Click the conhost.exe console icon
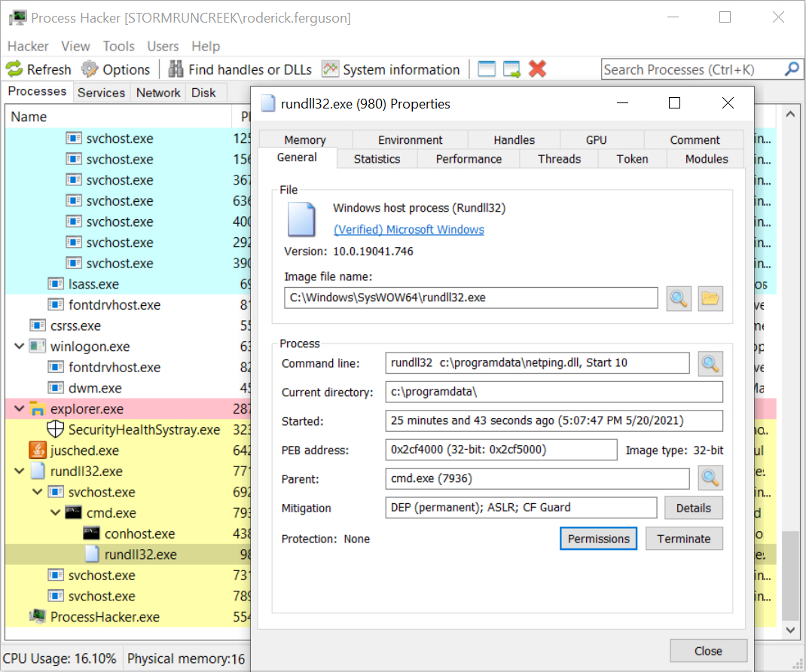The width and height of the screenshot is (806, 672). pos(91,533)
